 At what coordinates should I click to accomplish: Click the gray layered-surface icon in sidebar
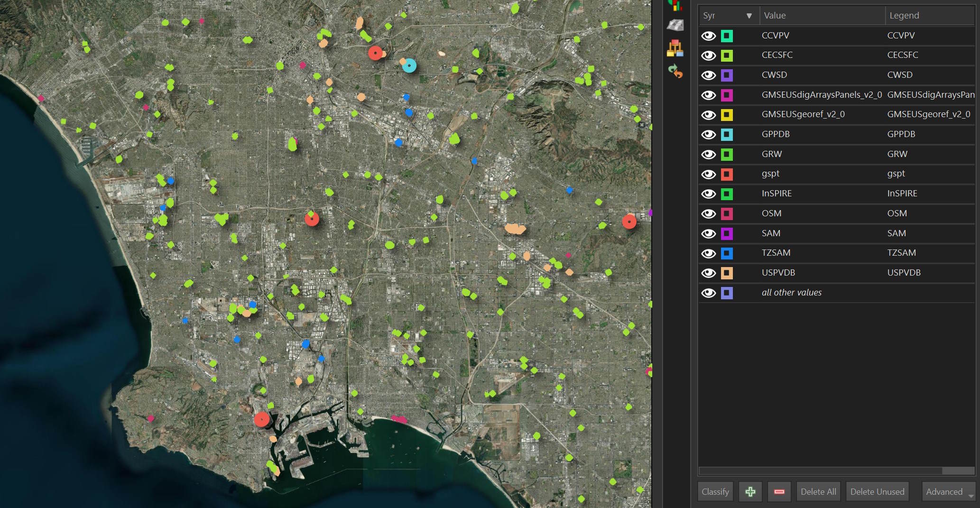point(675,25)
